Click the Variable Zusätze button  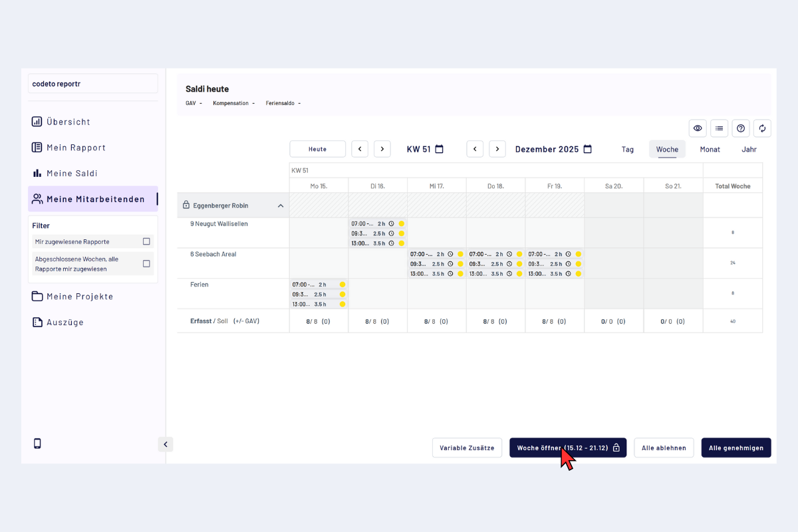[467, 448]
